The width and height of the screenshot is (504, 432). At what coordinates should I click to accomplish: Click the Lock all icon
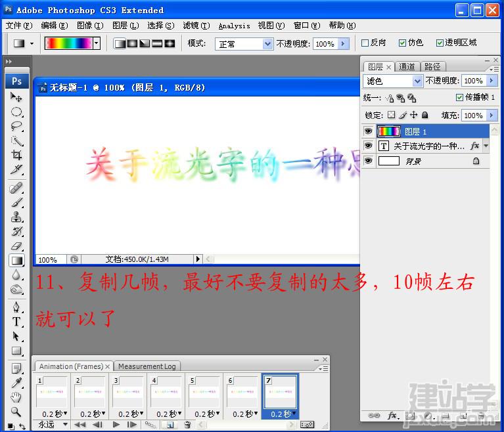tap(425, 115)
